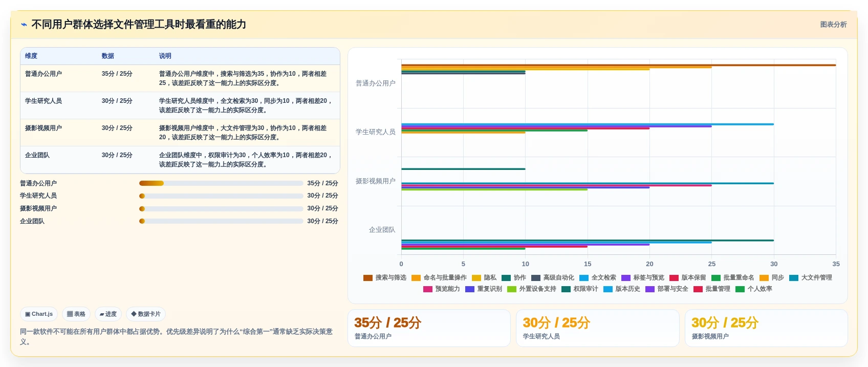Toggle the 全文检索 legend series

(597, 277)
